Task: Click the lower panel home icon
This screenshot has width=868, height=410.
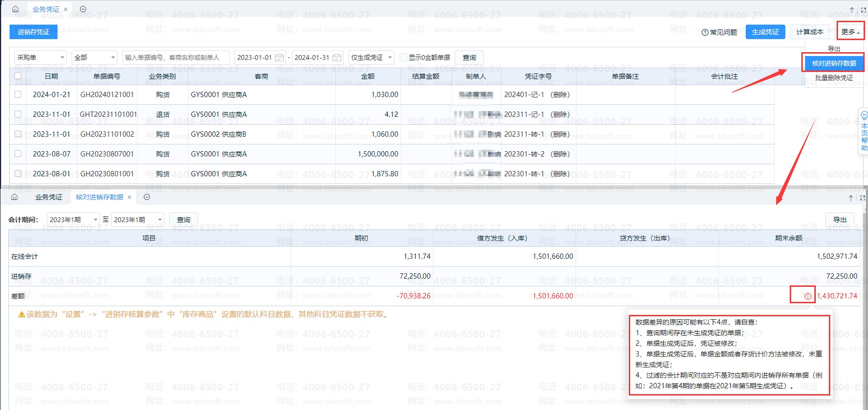Action: click(x=14, y=197)
